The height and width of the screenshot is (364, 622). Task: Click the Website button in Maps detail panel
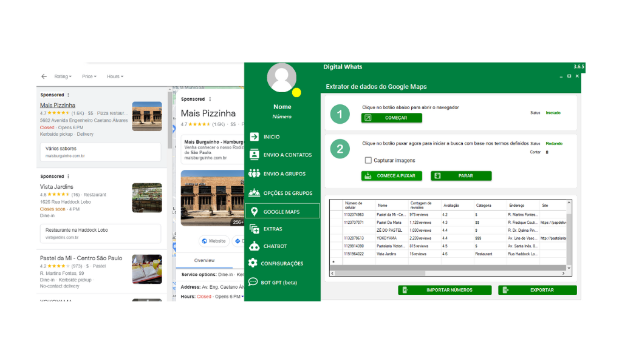(x=213, y=241)
